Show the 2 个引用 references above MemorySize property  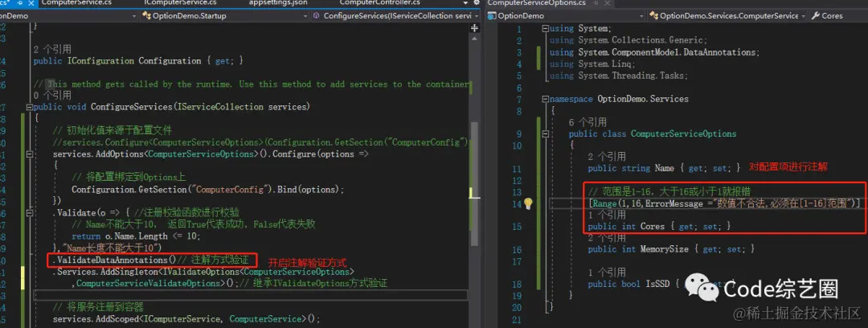point(607,238)
